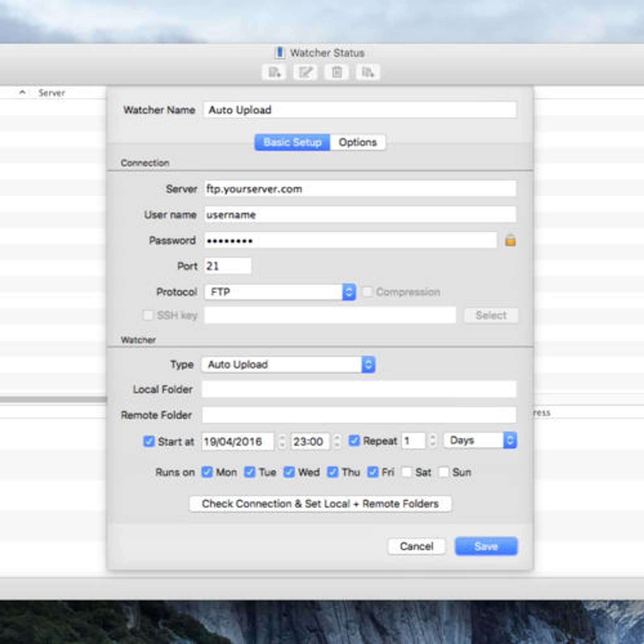The width and height of the screenshot is (644, 644).
Task: Click the User name input field
Action: (x=360, y=214)
